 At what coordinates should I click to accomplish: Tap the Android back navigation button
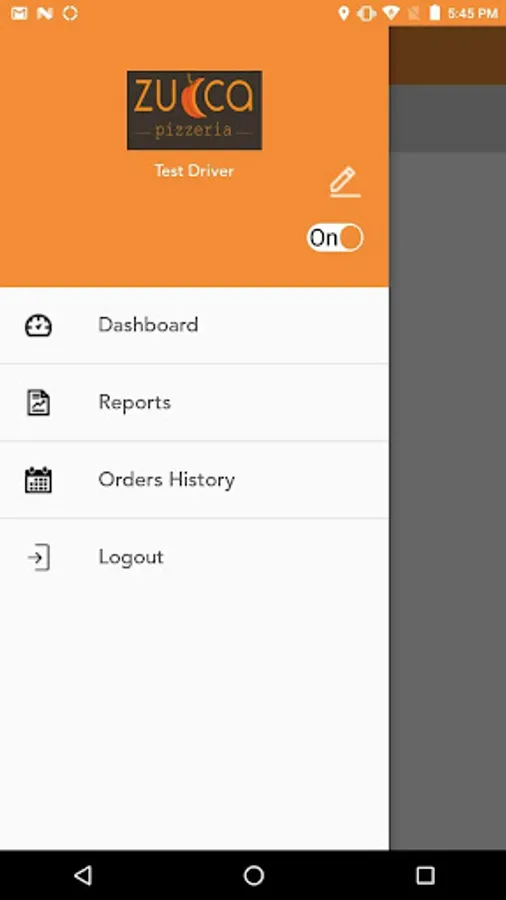coord(83,875)
